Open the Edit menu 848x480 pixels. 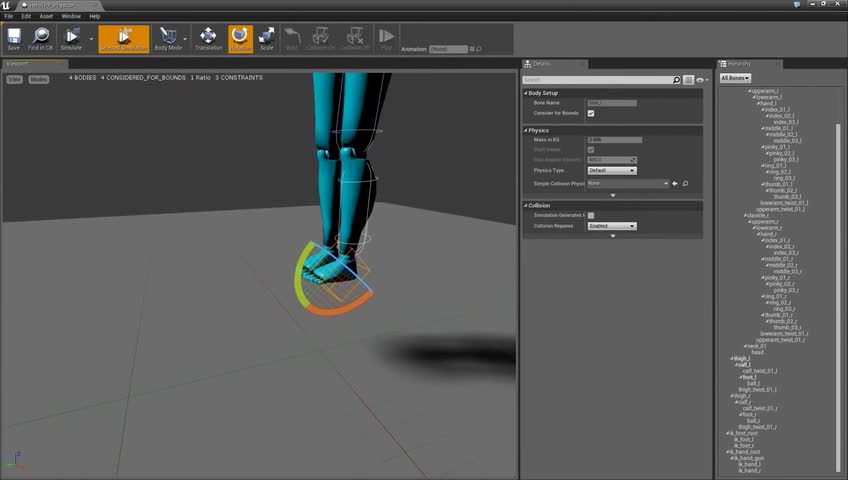tap(26, 16)
